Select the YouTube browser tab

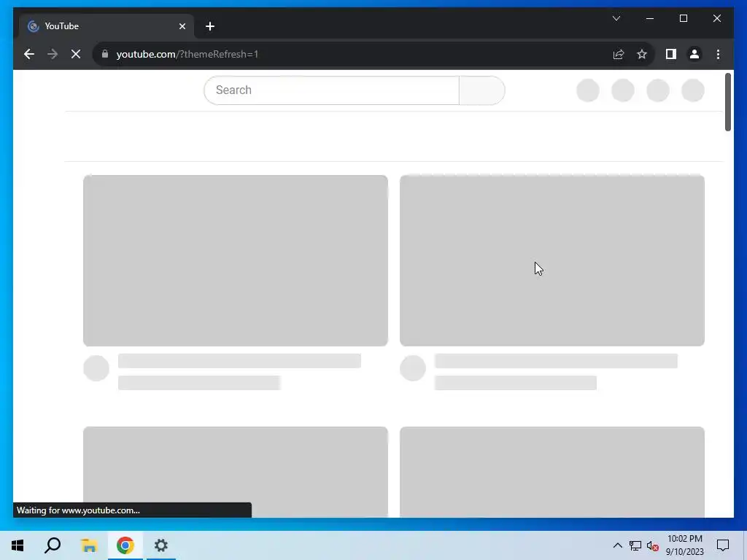coord(107,26)
